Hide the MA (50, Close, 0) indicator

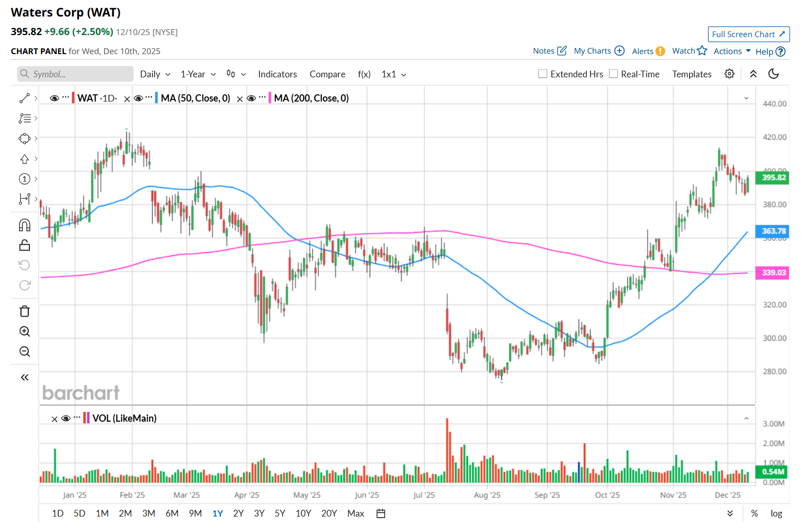(138, 98)
